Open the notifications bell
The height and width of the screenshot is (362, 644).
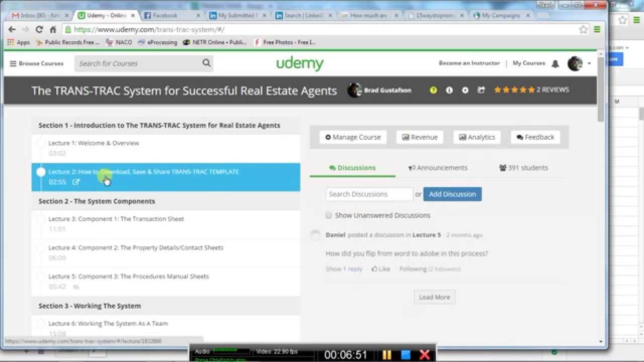[x=555, y=64]
